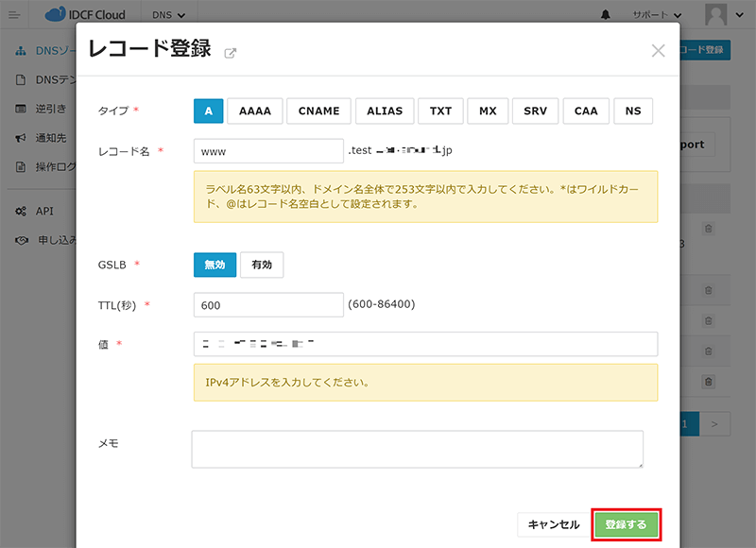Click the メモ text area
756x548 pixels.
pyautogui.click(x=417, y=449)
